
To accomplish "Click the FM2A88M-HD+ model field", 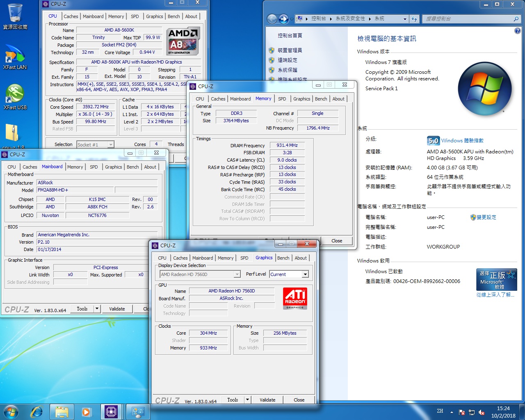I will click(x=75, y=190).
